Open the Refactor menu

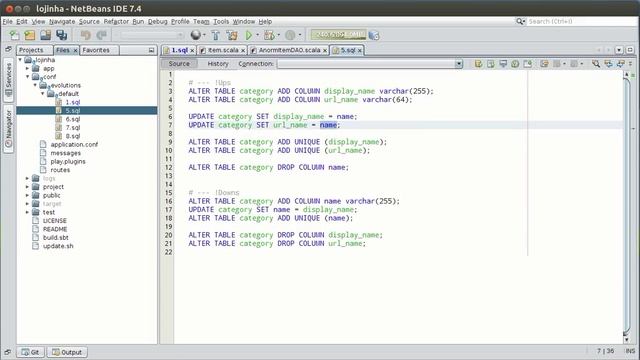tap(116, 21)
